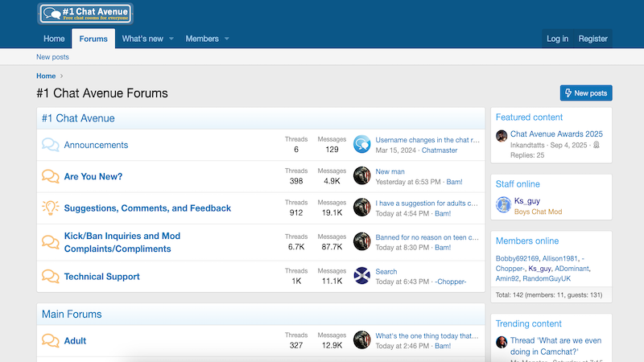This screenshot has width=644, height=362.
Task: Click the 6.7K threads count for Kick/Ban row
Action: point(296,247)
